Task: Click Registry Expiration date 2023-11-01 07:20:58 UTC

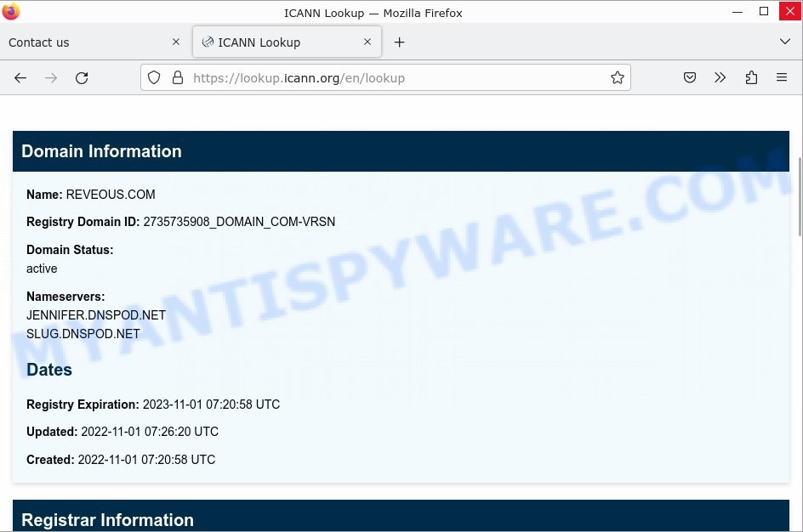Action: point(212,405)
